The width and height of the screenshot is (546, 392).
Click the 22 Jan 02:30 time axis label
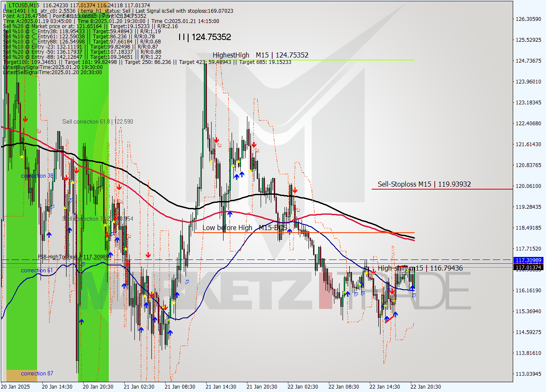[303, 387]
